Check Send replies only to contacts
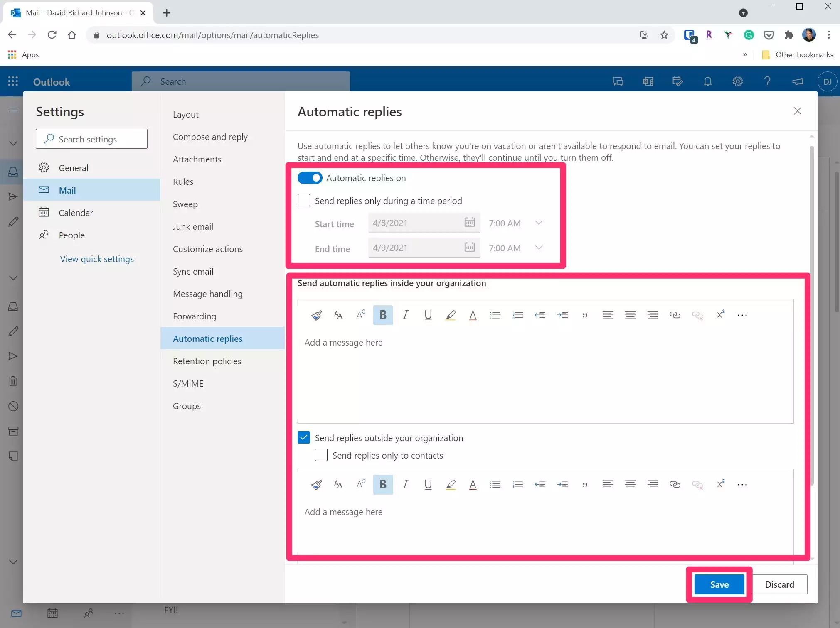Screen dimensions: 840x628 321,455
